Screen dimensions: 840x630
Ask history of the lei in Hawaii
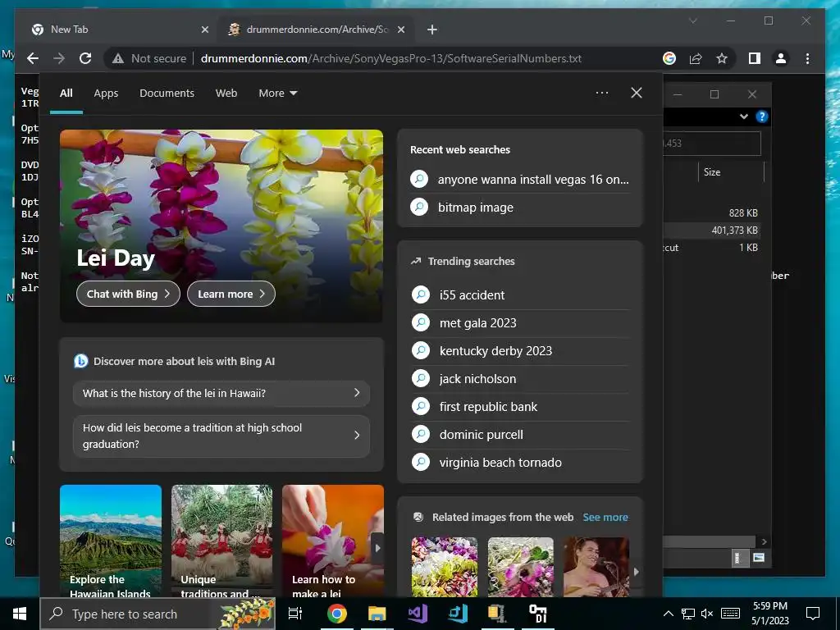(x=221, y=393)
